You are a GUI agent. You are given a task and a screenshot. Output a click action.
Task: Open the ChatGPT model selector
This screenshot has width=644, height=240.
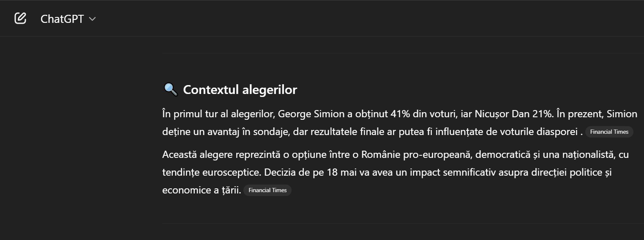[62, 19]
